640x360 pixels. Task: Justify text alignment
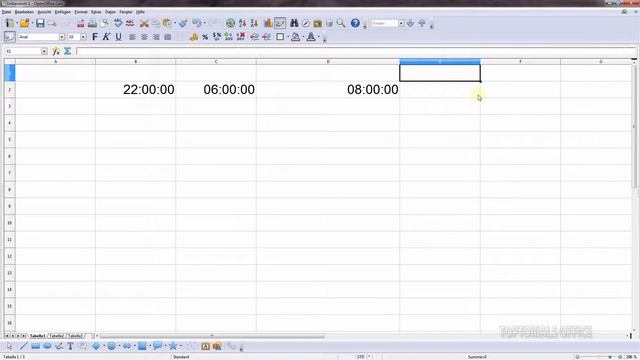(167, 37)
